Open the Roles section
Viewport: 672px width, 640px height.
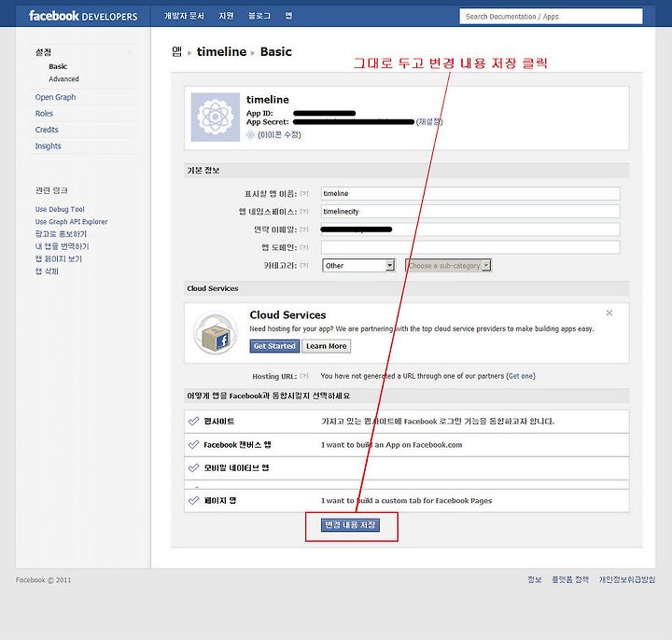click(x=44, y=114)
